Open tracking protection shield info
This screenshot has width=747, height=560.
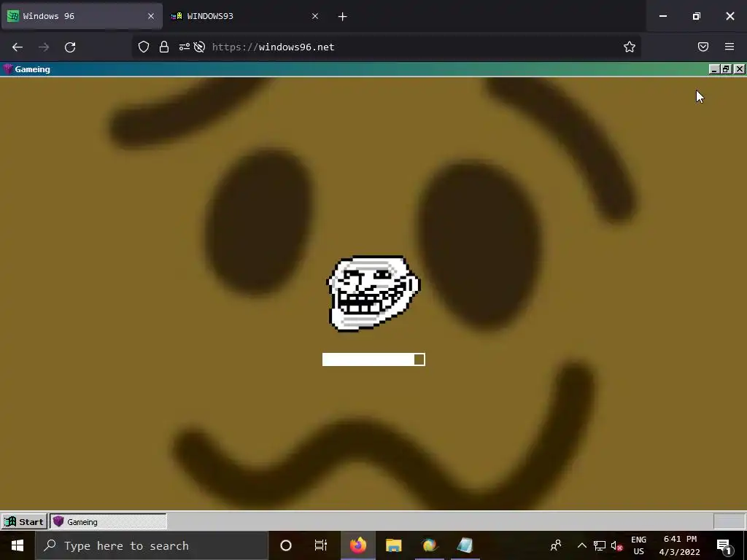pyautogui.click(x=144, y=47)
